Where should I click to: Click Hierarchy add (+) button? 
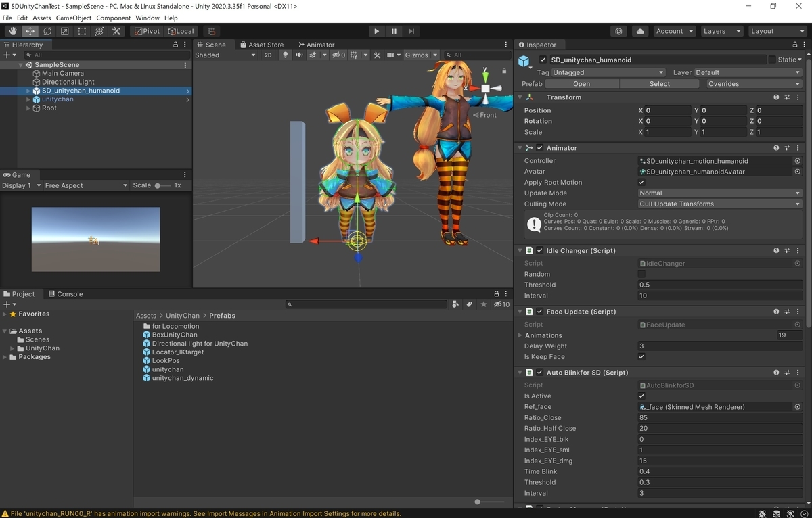pyautogui.click(x=7, y=55)
